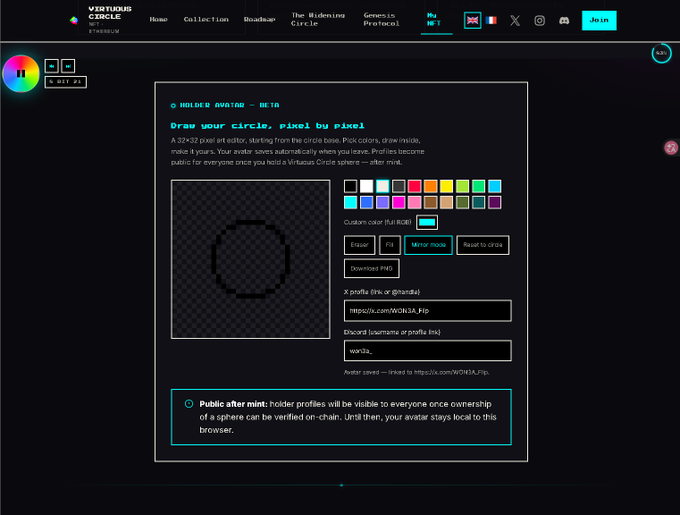Click the 'Public after mint' info icon
Image resolution: width=680 pixels, height=515 pixels.
point(189,404)
